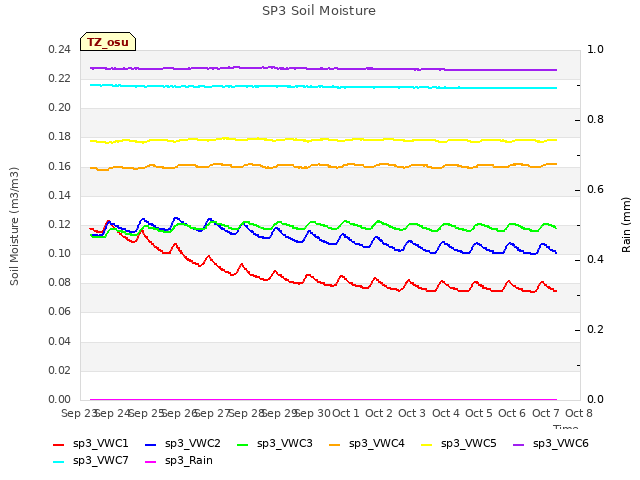This screenshot has width=640, height=480.
Task: Click the 0.18 left axis value
Action: (60, 137)
